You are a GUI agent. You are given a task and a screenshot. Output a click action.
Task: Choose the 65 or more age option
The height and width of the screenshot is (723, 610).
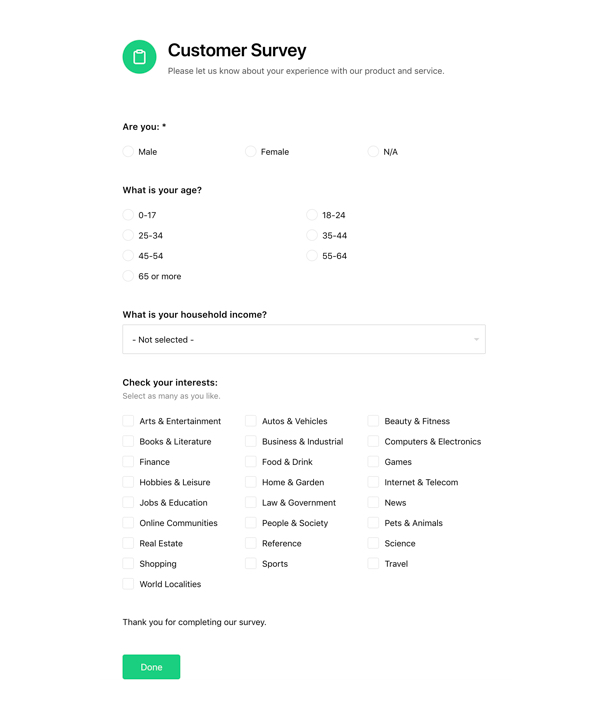point(128,276)
